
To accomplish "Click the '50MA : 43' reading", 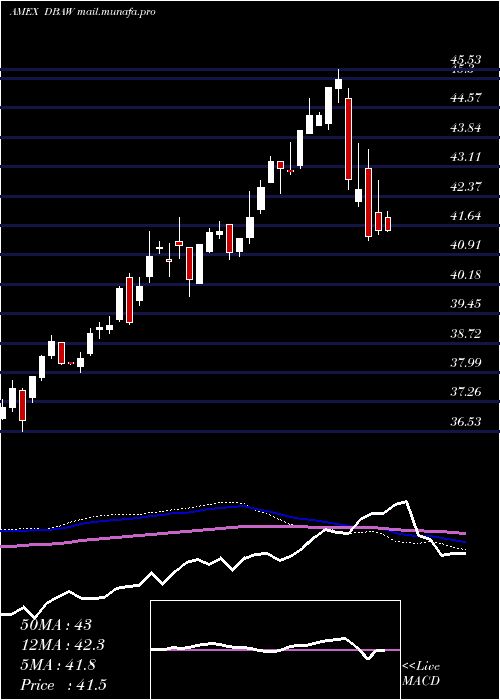I will point(56,625).
